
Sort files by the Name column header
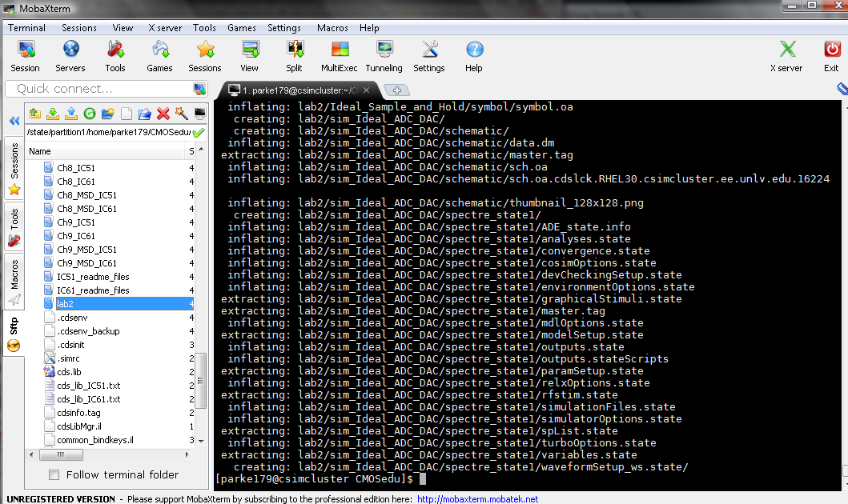tap(106, 151)
